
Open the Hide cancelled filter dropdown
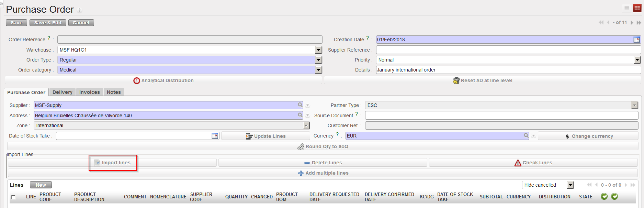(x=570, y=185)
